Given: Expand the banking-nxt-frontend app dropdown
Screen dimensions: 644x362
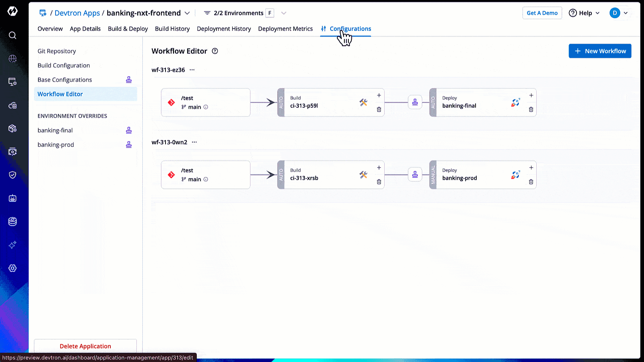Looking at the screenshot, I should point(187,13).
